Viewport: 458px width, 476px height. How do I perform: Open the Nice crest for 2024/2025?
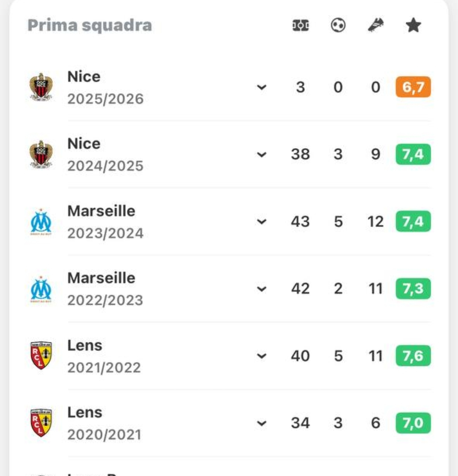(41, 154)
